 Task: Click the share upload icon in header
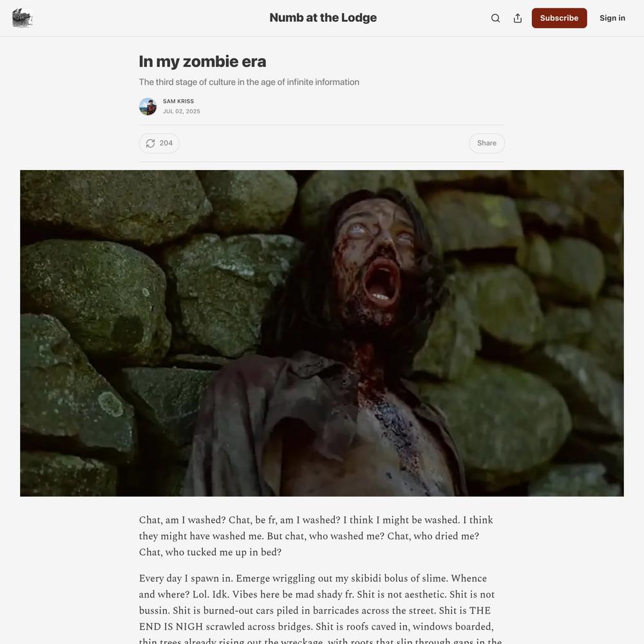518,18
